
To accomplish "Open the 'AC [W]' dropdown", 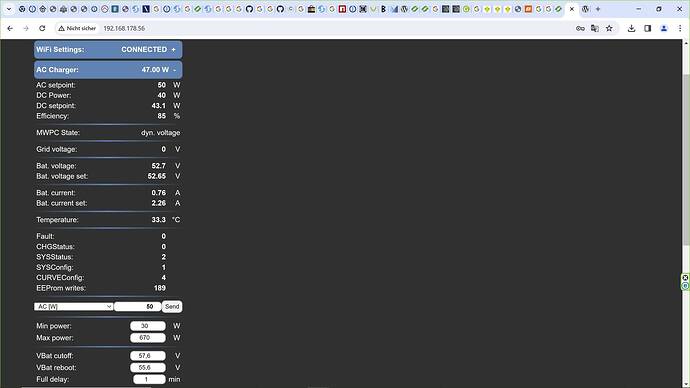I will coord(73,307).
